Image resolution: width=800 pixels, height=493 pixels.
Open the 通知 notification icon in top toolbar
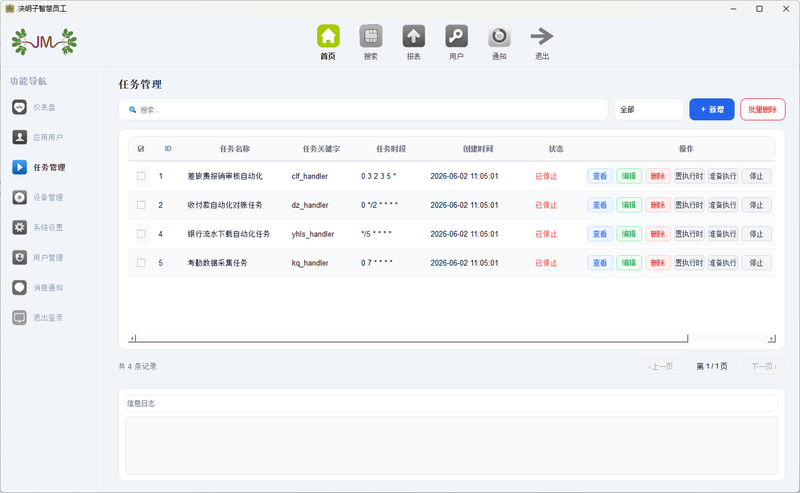point(499,42)
